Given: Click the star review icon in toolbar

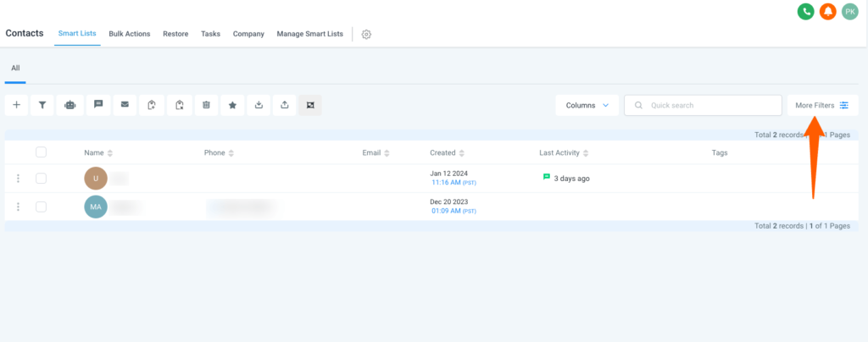Looking at the screenshot, I should 232,105.
